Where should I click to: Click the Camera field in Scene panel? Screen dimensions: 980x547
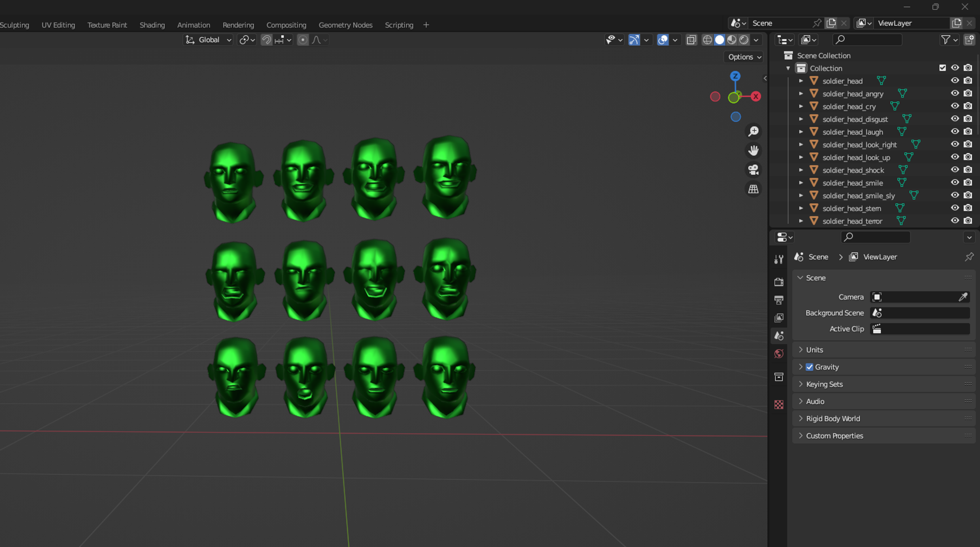click(914, 297)
